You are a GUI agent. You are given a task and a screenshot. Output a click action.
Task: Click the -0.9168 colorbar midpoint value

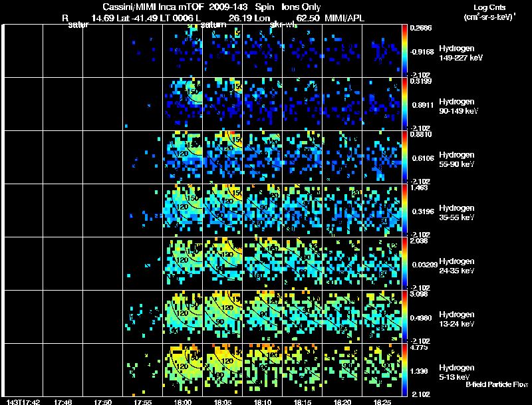(x=422, y=52)
